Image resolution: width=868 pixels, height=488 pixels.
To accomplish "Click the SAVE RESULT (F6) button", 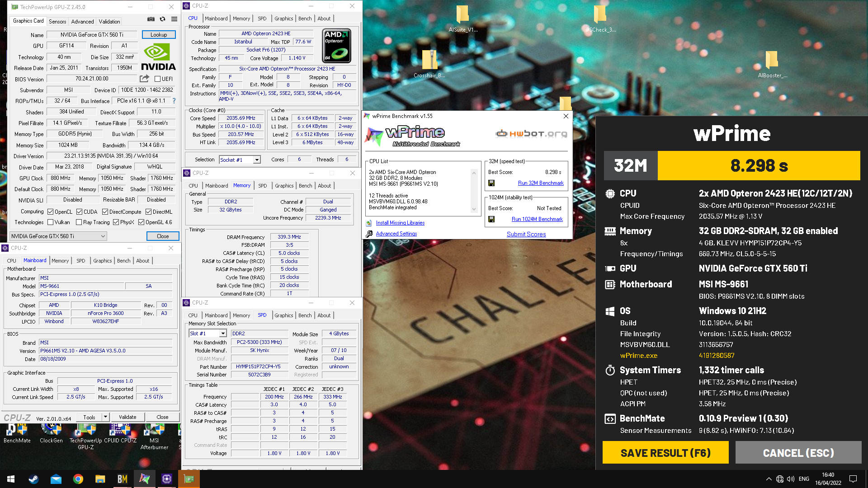I will coord(665,453).
